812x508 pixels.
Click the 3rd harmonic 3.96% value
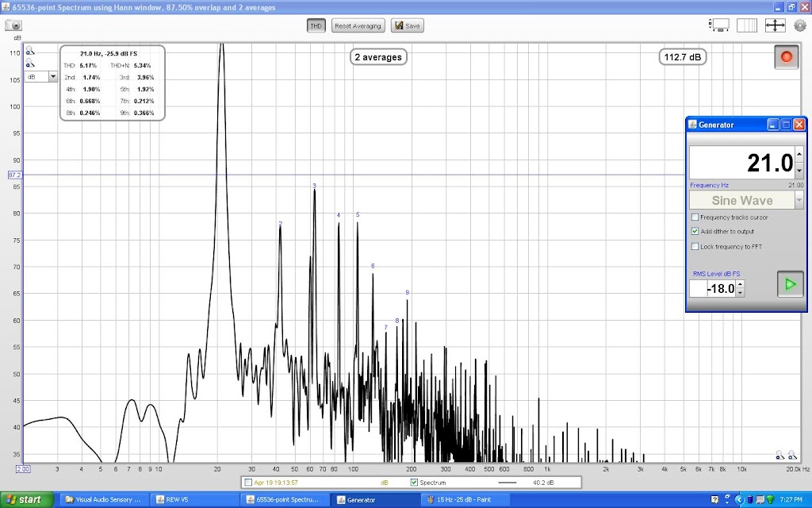point(146,77)
